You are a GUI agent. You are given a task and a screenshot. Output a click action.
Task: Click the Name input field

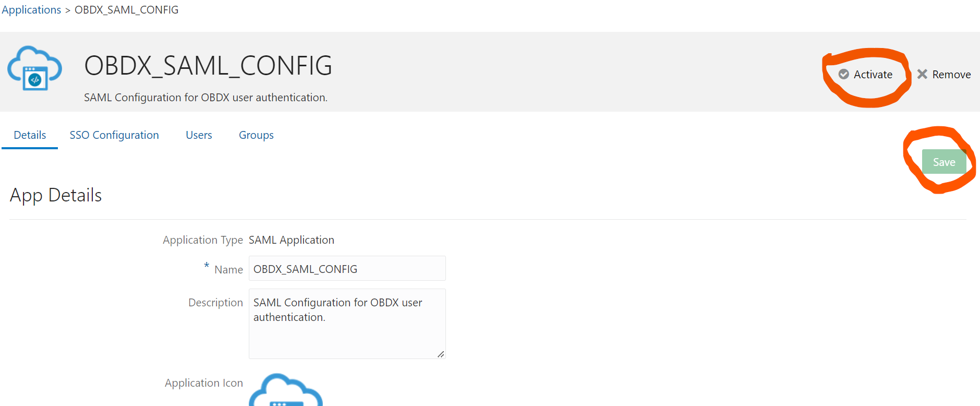tap(347, 269)
